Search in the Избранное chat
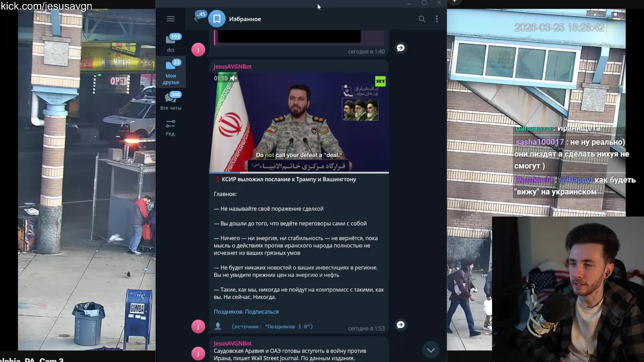644x362 pixels. (x=422, y=19)
